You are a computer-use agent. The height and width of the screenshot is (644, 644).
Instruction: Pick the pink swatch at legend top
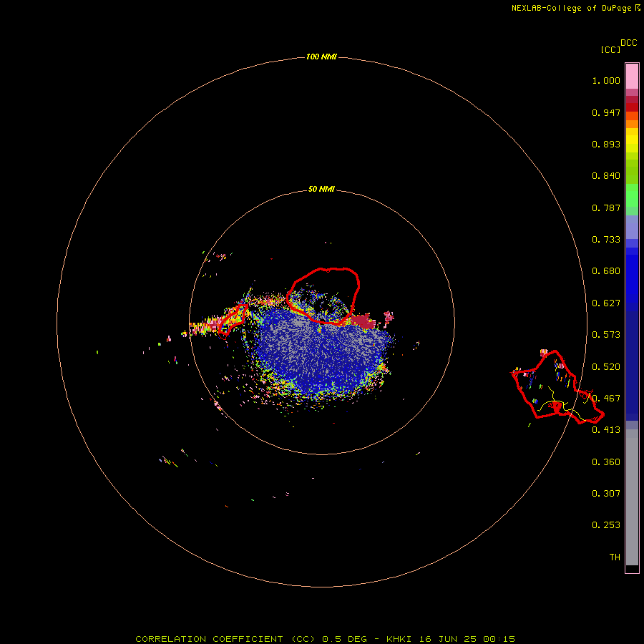[x=632, y=76]
